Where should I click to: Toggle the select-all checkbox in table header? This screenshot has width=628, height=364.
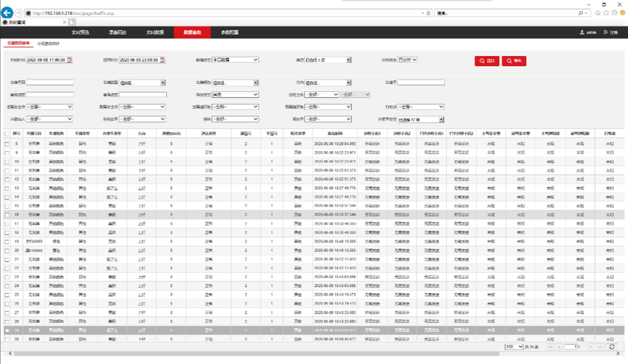pos(7,134)
